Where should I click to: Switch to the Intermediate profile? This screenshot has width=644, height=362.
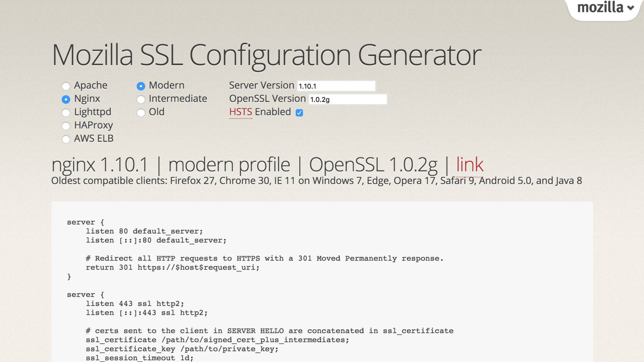(x=141, y=99)
